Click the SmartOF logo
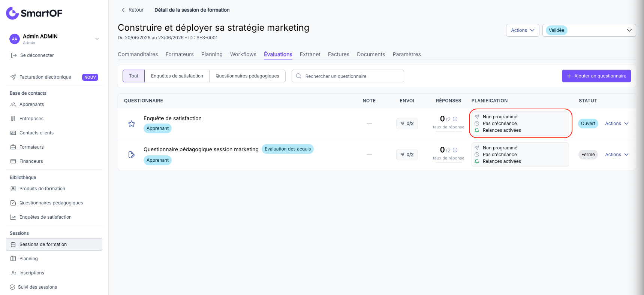Viewport: 644px width, 295px height. (x=34, y=13)
